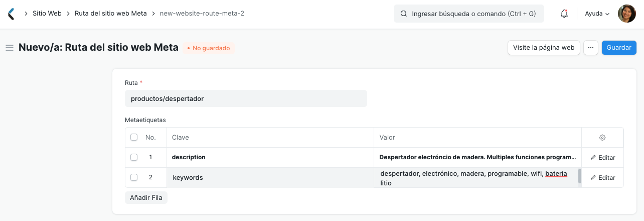Go to Sitio Web breadcrumb
Viewport: 644px width, 221px height.
[x=47, y=14]
